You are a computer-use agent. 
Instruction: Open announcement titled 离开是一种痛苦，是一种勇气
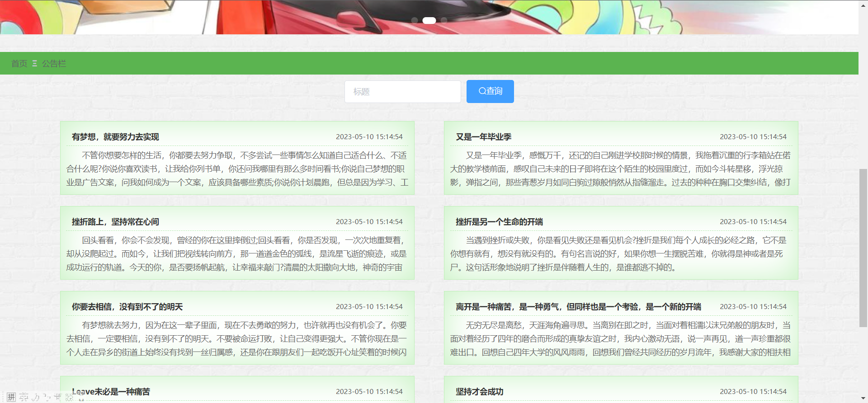(x=578, y=307)
